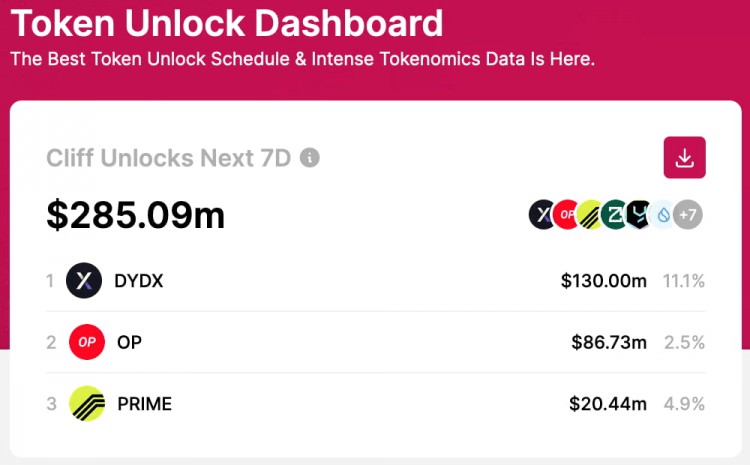
Task: Click the Token Unlock Dashboard title
Action: (227, 23)
